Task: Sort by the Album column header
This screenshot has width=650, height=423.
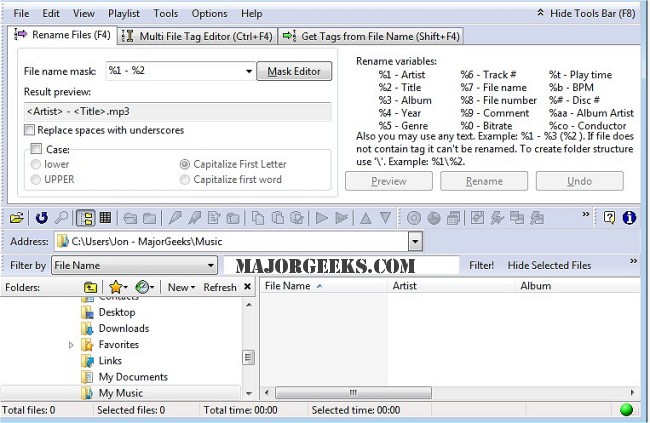Action: (578, 286)
